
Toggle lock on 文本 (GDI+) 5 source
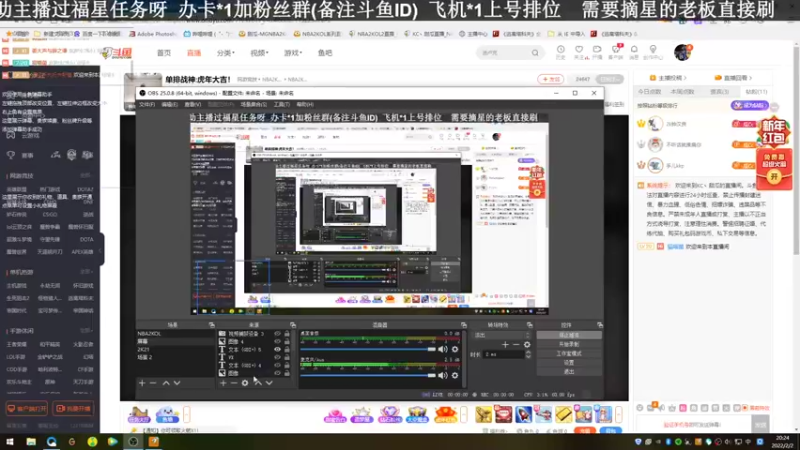[x=287, y=349]
